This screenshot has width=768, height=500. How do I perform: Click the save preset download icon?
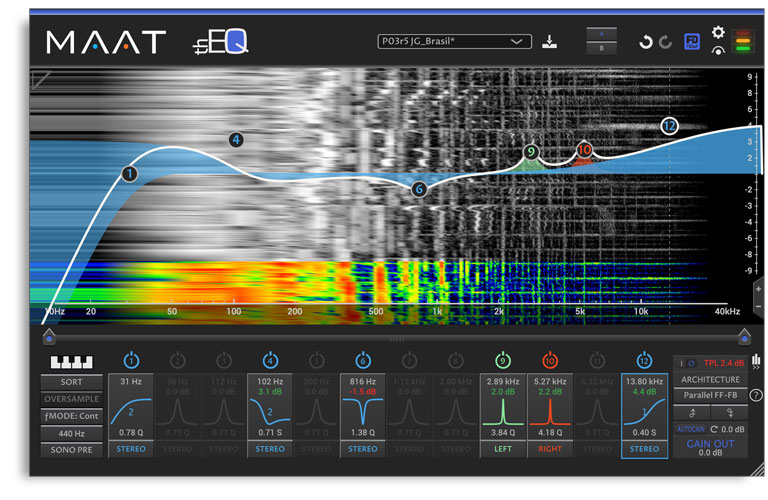[549, 42]
